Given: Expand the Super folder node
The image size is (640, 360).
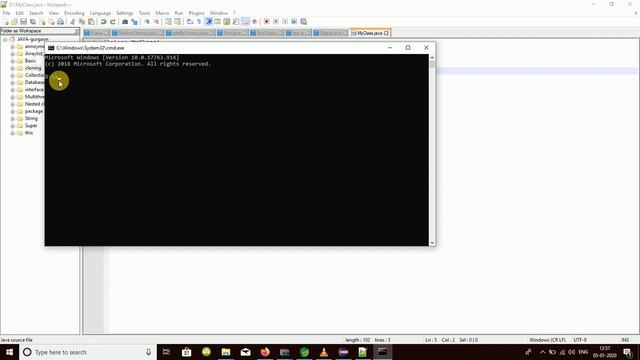Looking at the screenshot, I should [13, 126].
